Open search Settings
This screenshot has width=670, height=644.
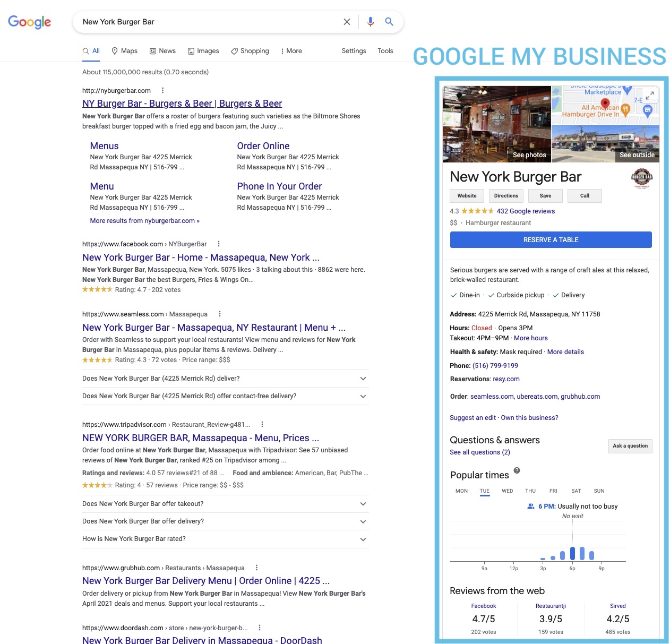[x=354, y=51]
